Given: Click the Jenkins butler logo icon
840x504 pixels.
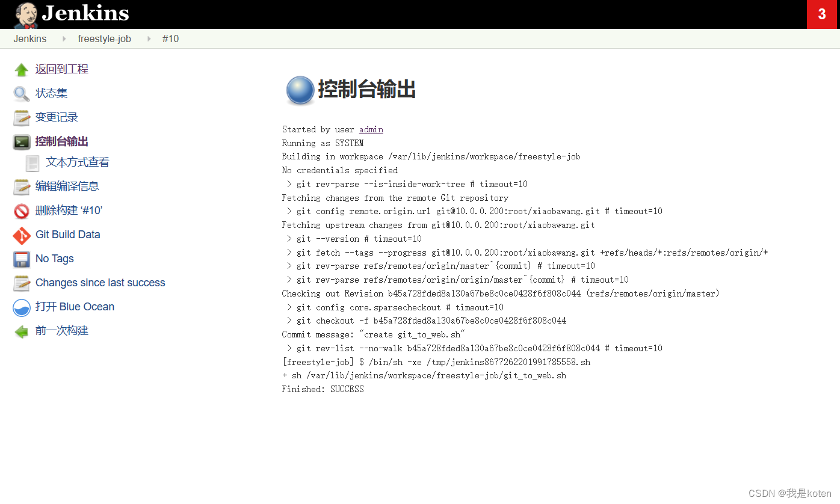Looking at the screenshot, I should [26, 14].
